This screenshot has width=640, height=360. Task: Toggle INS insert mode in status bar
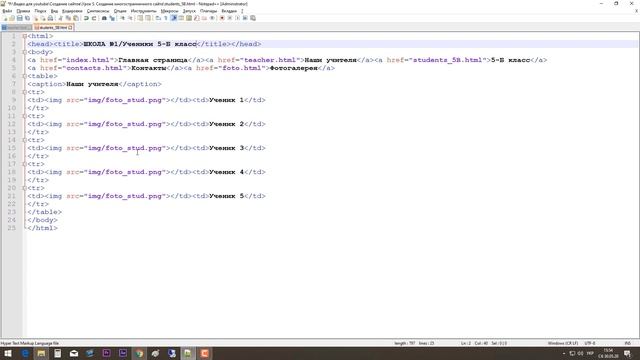pyautogui.click(x=628, y=343)
